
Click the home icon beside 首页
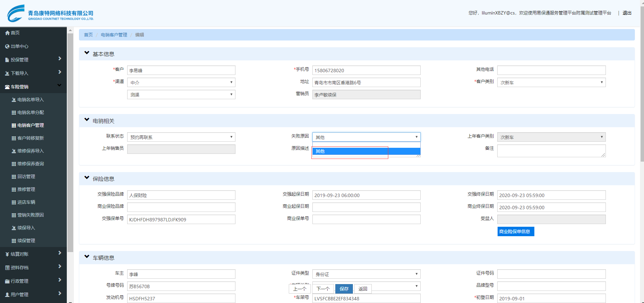tap(7, 33)
